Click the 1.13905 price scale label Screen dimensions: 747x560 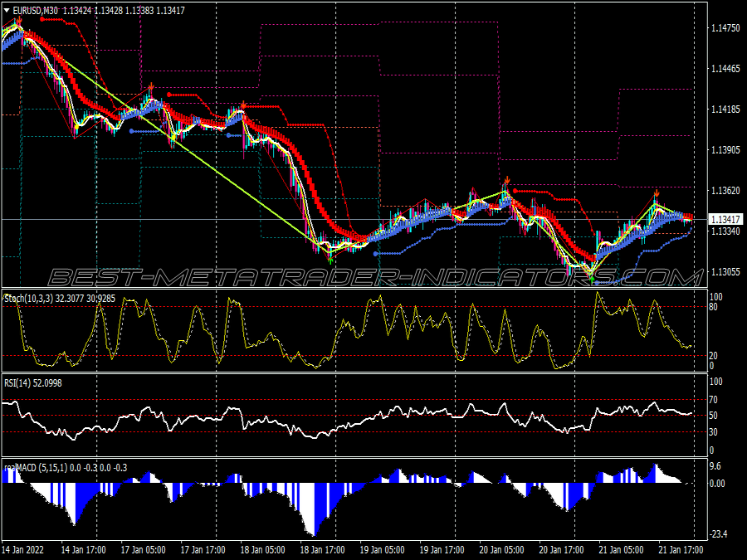[725, 150]
